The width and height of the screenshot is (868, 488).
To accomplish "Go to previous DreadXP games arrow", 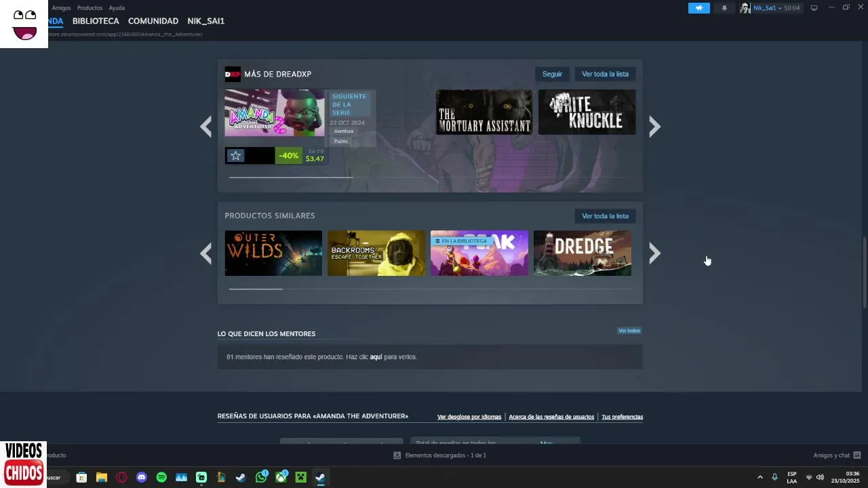I will pyautogui.click(x=205, y=127).
